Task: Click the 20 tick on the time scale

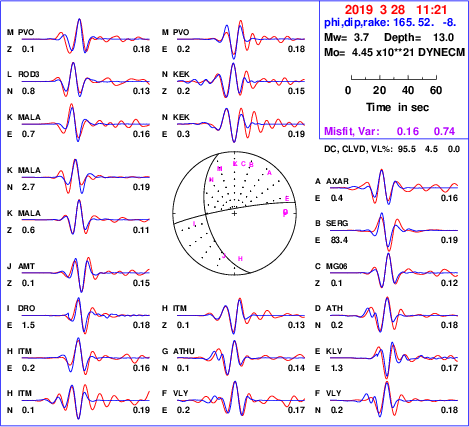Action: click(379, 90)
